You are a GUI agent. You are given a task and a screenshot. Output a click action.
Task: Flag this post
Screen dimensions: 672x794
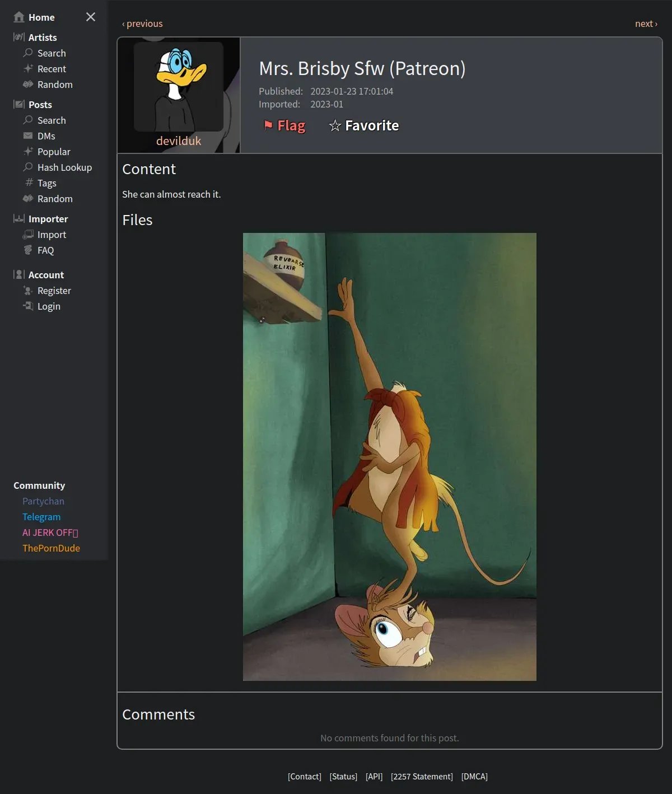pyautogui.click(x=284, y=125)
